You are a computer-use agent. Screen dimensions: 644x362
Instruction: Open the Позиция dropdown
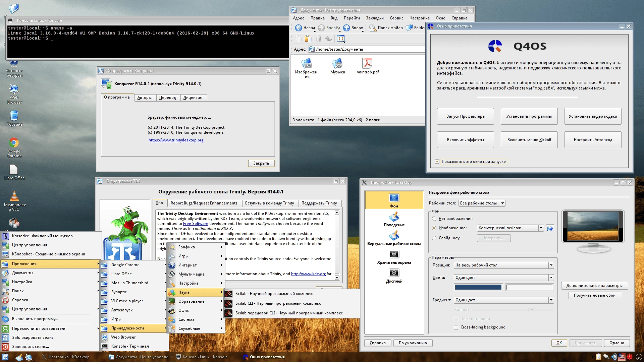click(x=503, y=265)
